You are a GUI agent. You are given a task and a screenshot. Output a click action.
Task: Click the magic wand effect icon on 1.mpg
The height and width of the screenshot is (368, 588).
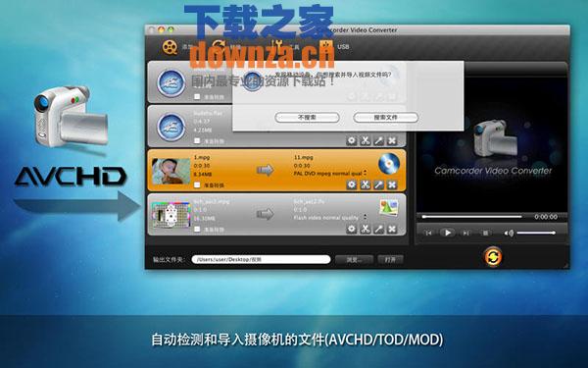378,184
